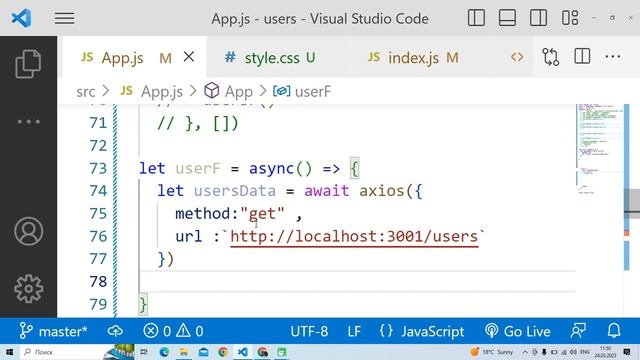The image size is (640, 360).
Task: Click the localhost:3001/users URL link
Action: (x=354, y=236)
